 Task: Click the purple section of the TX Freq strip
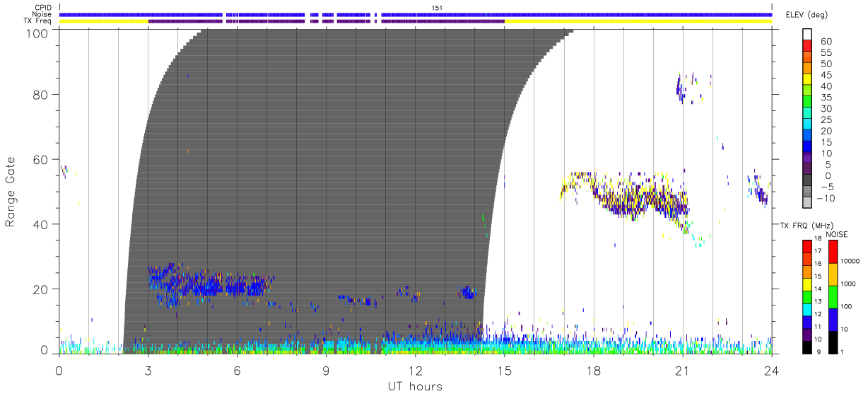(326, 21)
